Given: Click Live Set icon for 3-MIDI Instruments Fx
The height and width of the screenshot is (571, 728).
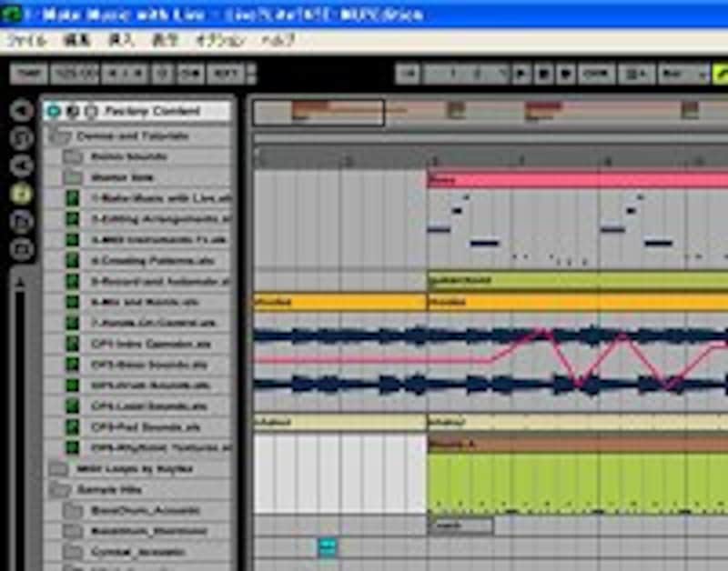Looking at the screenshot, I should coord(72,240).
